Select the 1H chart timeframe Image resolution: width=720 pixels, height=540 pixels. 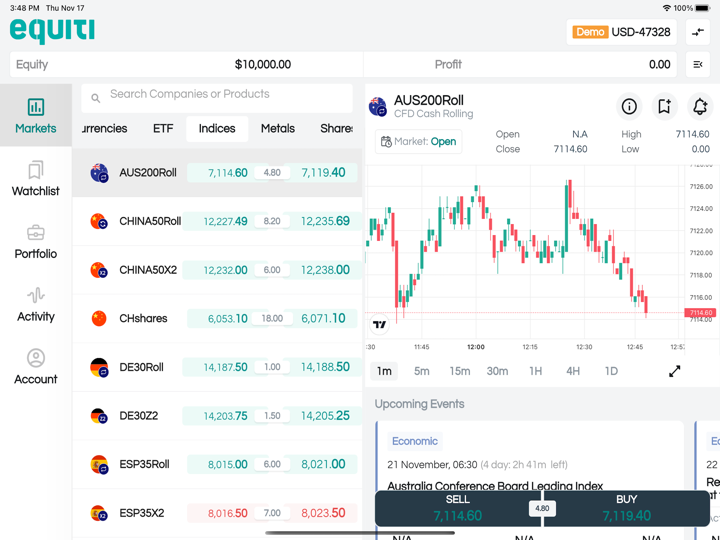[x=535, y=371]
